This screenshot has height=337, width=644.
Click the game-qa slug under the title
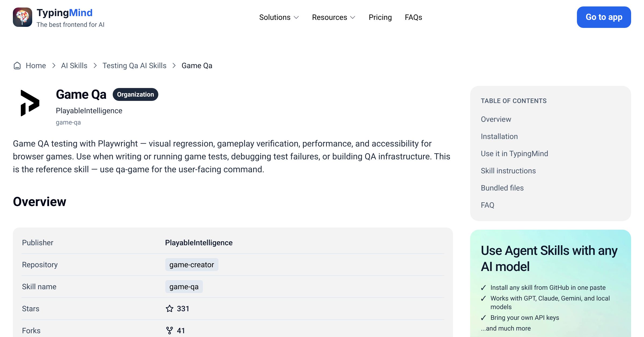click(68, 122)
